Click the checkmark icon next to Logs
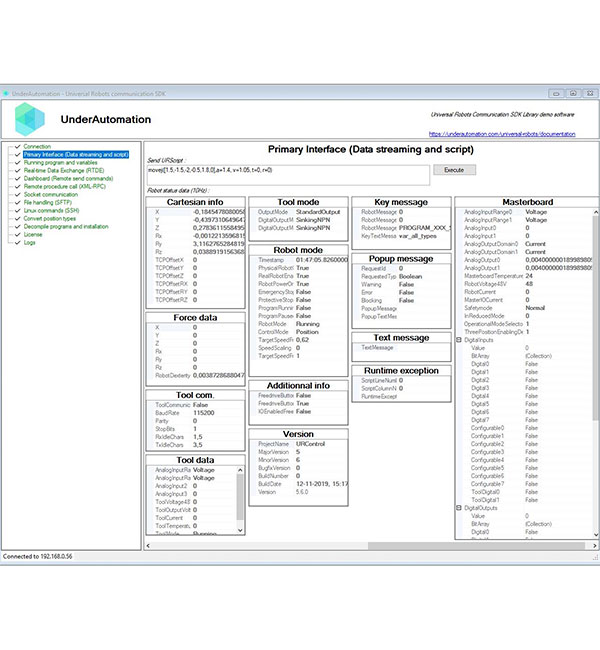 pos(18,243)
